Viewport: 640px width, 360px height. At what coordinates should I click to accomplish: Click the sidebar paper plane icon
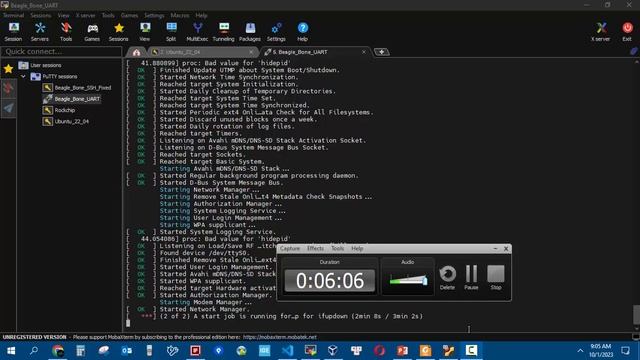click(8, 108)
